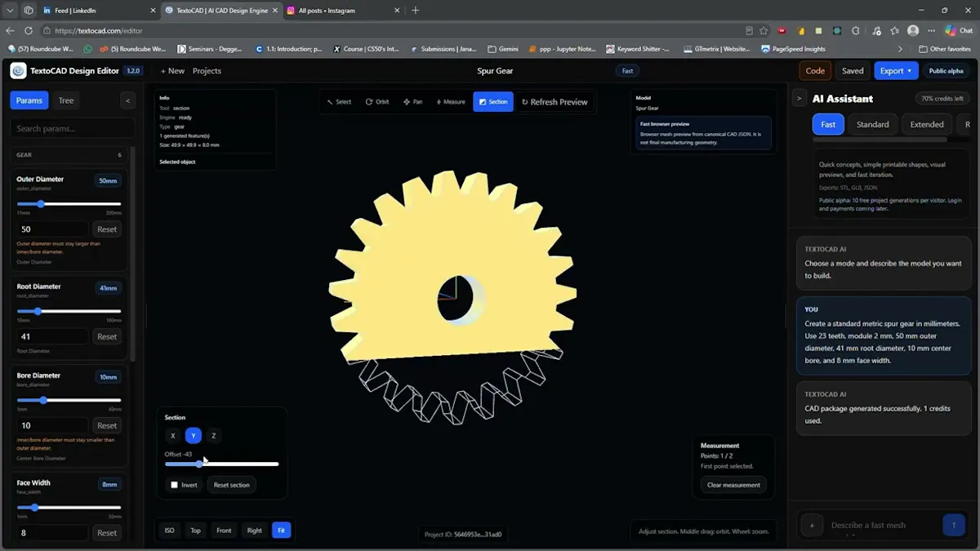
Task: Choose the Standard AI mode tab
Action: tap(872, 125)
